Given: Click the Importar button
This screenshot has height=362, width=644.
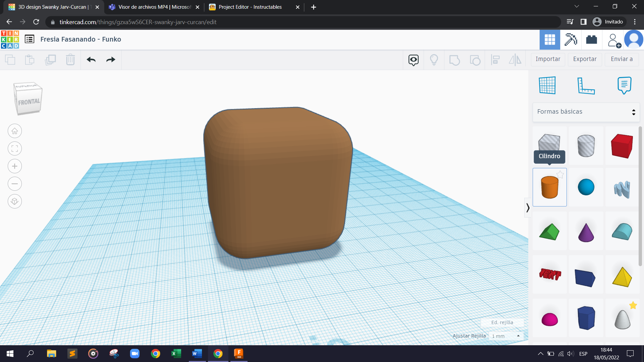Looking at the screenshot, I should coord(548,59).
